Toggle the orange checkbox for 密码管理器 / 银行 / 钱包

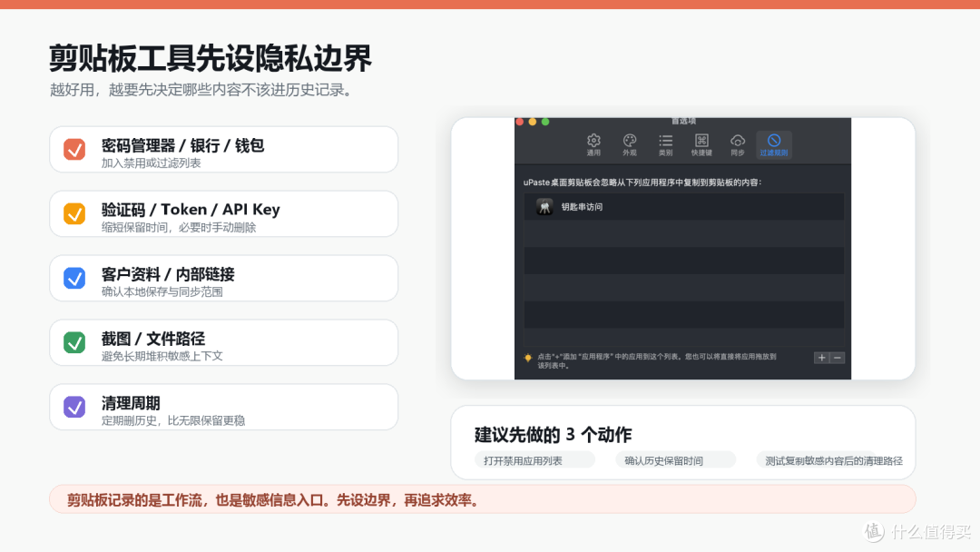(x=74, y=150)
